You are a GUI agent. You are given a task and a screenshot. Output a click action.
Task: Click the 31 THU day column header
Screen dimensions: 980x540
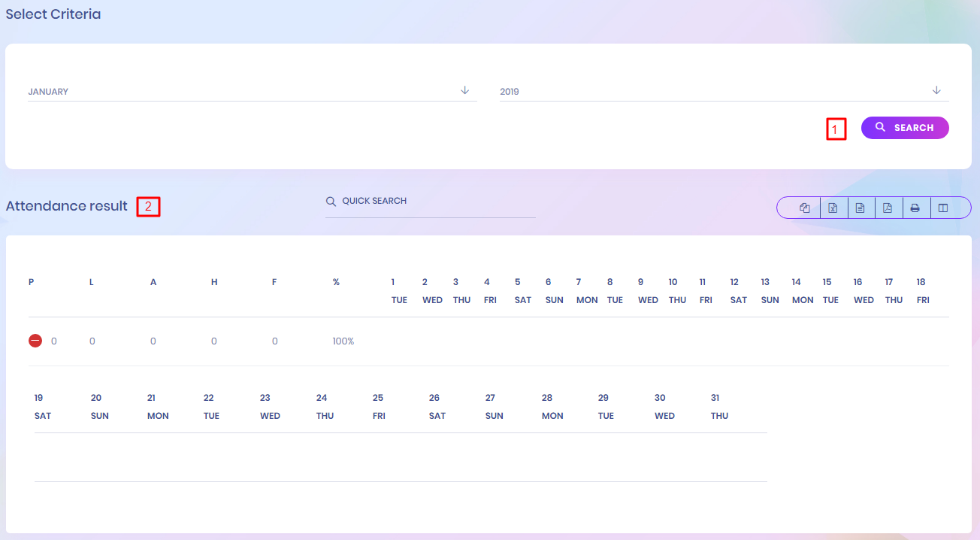[x=719, y=407]
